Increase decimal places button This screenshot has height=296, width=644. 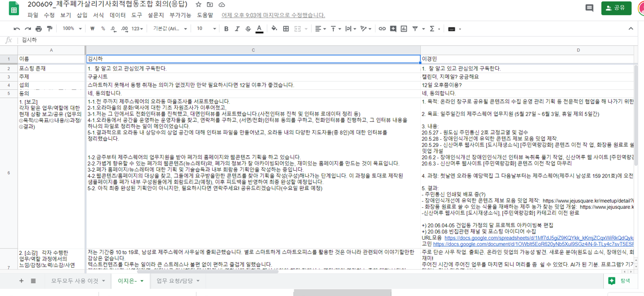(124, 29)
